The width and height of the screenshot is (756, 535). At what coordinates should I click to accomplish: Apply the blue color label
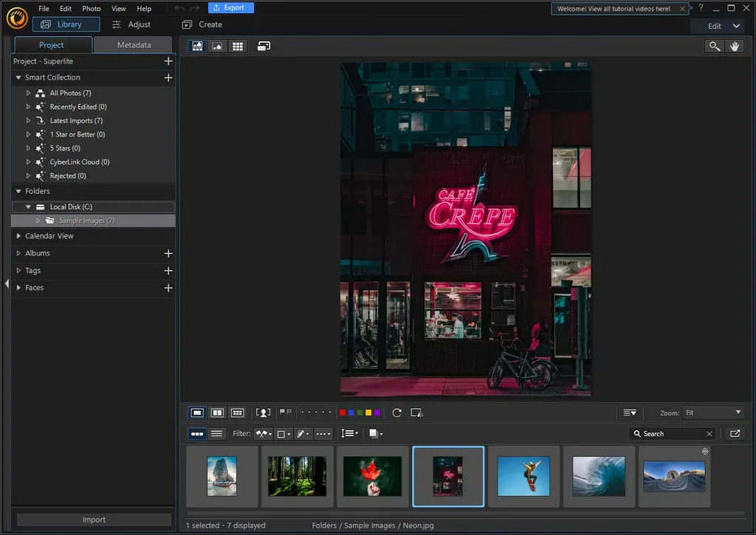pyautogui.click(x=351, y=413)
